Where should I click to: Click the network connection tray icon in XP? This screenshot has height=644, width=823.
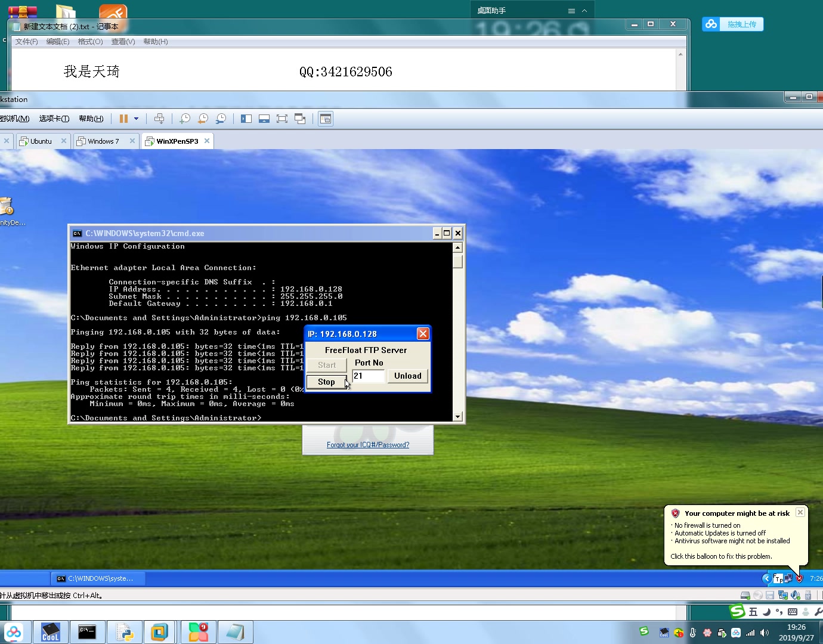click(x=788, y=578)
